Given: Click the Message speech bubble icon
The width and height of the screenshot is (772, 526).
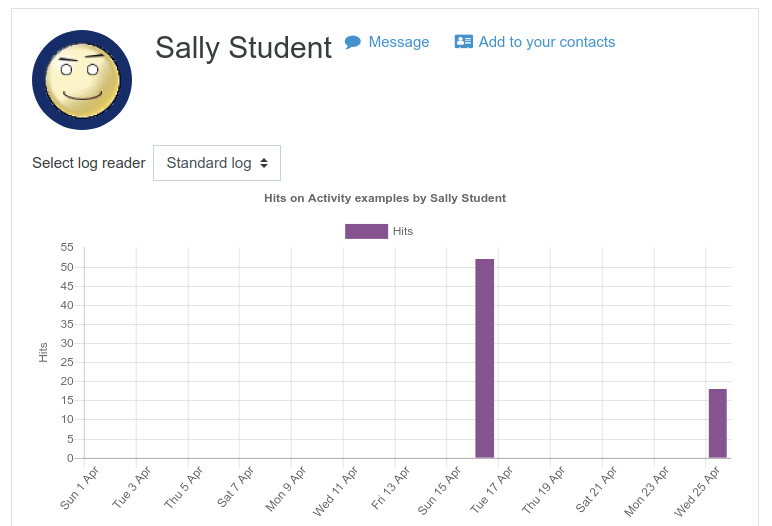Looking at the screenshot, I should (353, 42).
